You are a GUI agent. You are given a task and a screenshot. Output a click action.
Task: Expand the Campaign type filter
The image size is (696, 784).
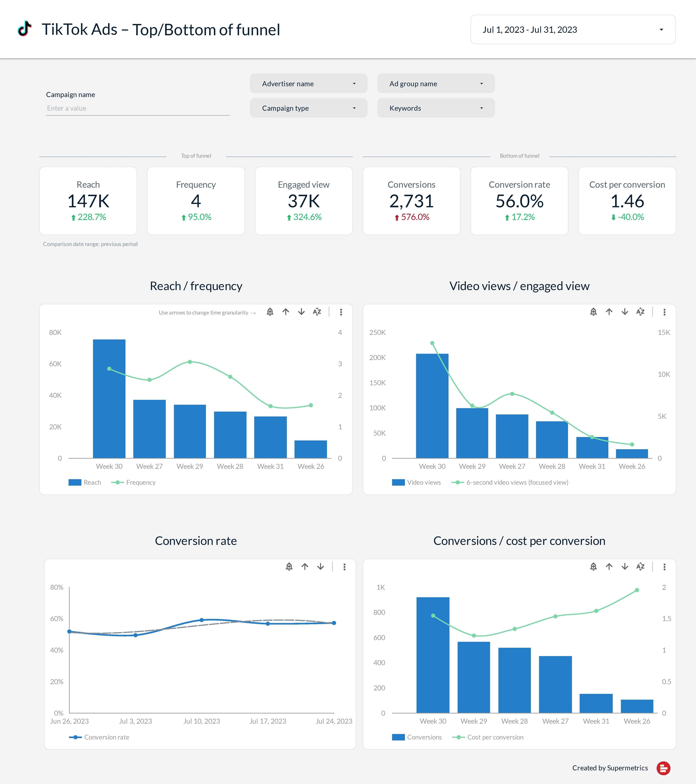click(308, 108)
